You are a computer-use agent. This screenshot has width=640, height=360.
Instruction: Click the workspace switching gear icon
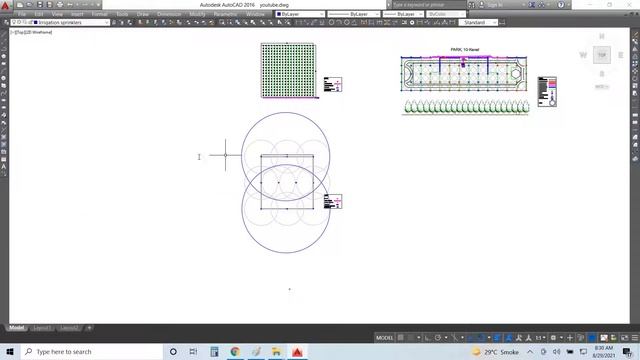point(553,338)
